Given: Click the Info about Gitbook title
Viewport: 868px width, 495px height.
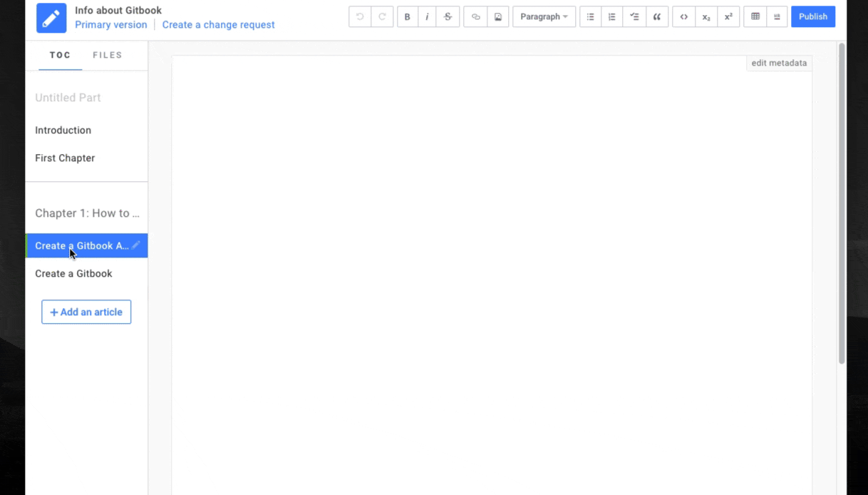Looking at the screenshot, I should (x=118, y=11).
